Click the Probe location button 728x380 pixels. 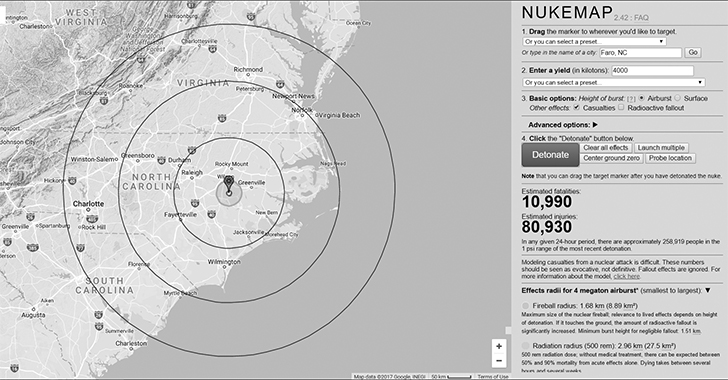[x=670, y=158]
